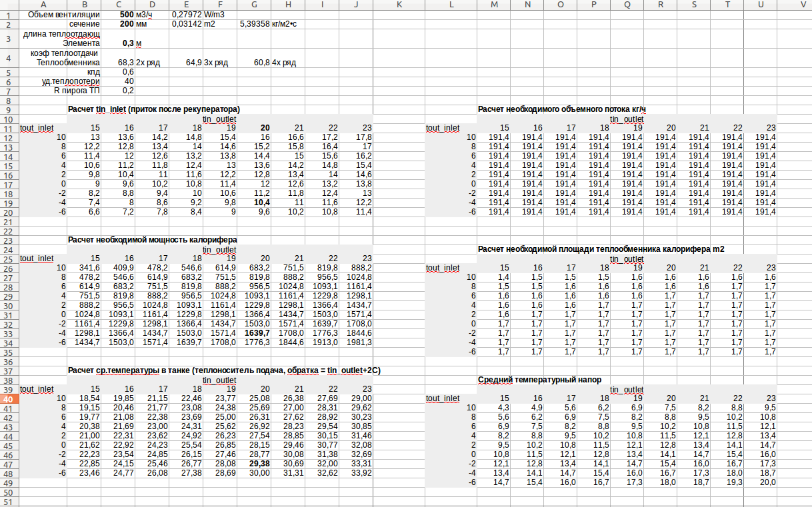Click the highlighted row 40 header
The width and height of the screenshot is (812, 507).
point(9,398)
